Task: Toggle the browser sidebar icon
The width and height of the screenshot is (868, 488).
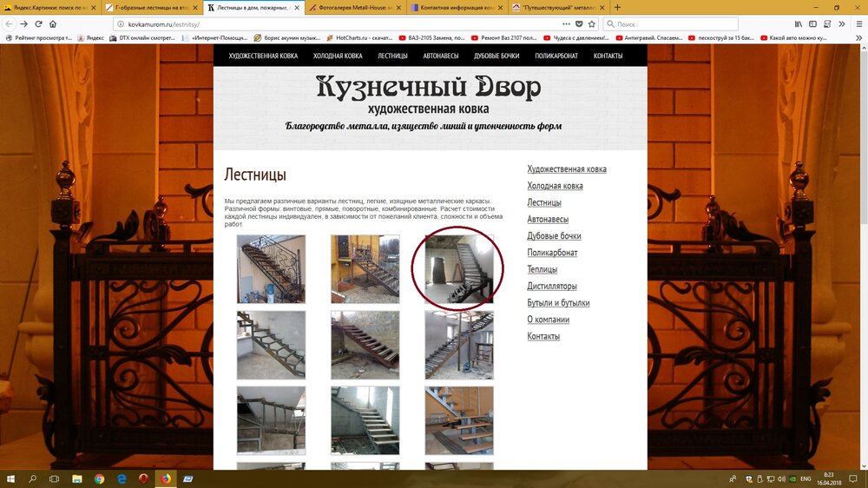Action: pos(812,23)
